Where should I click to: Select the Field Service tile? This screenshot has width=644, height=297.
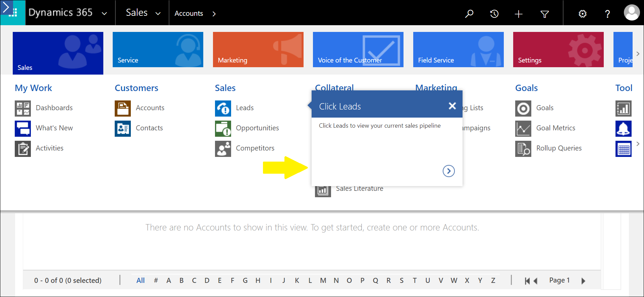point(458,50)
